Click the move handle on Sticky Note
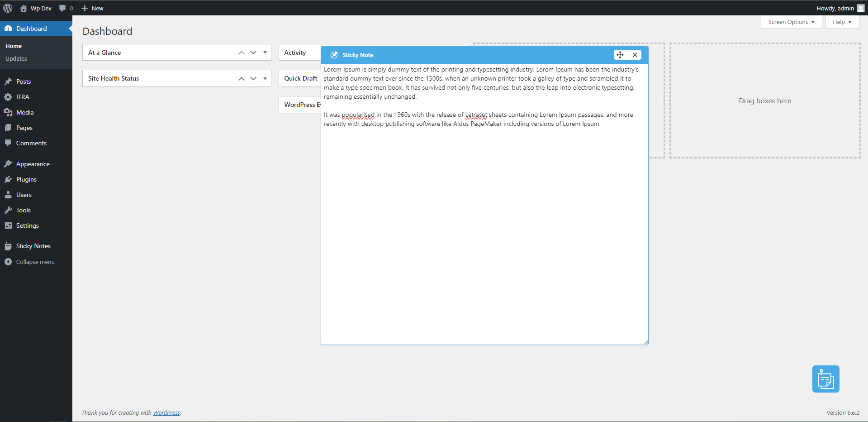 click(x=620, y=55)
